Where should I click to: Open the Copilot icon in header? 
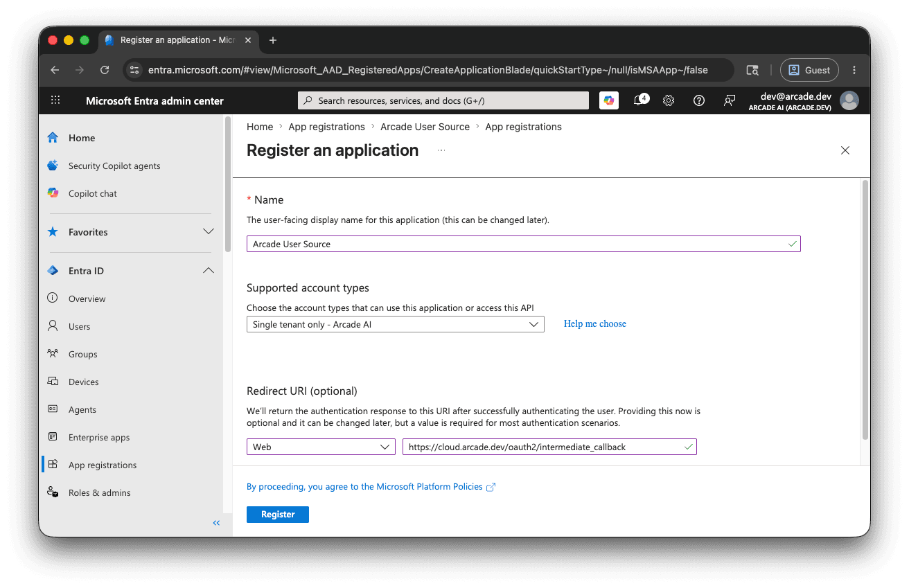click(609, 100)
